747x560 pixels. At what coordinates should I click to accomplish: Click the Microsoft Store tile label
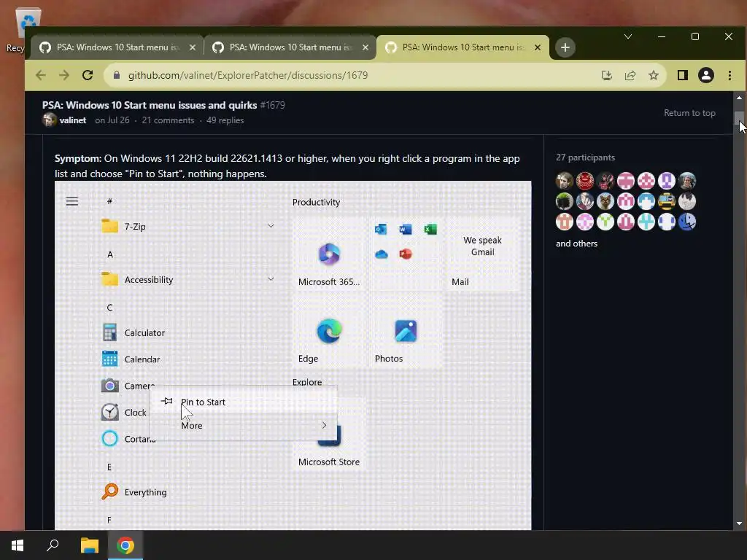329,462
